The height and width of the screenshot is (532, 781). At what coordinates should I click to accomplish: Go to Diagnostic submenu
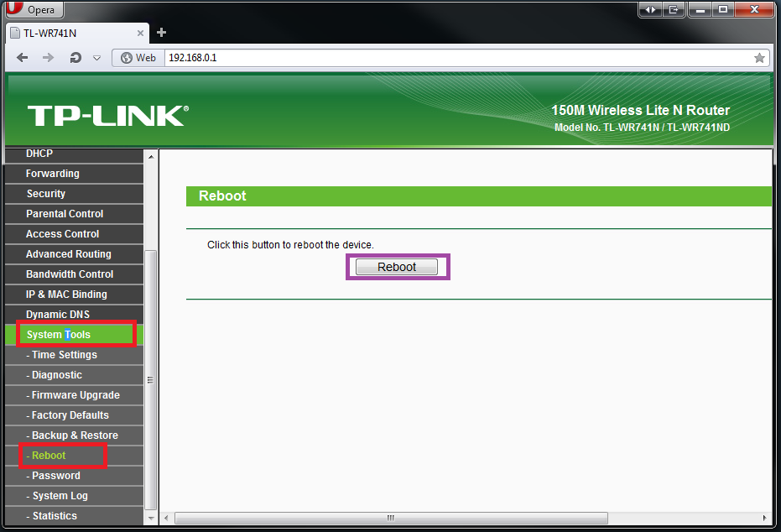[74, 375]
